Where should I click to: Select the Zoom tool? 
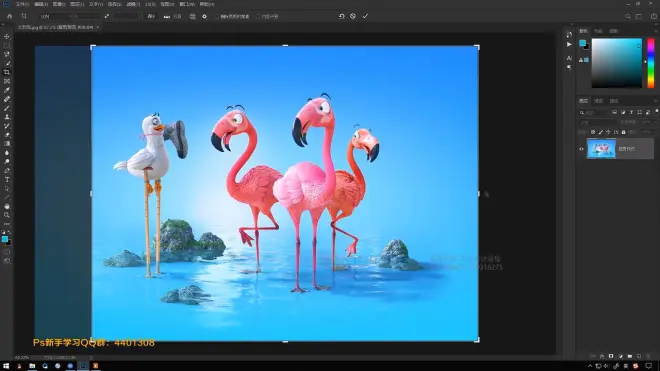coord(7,215)
